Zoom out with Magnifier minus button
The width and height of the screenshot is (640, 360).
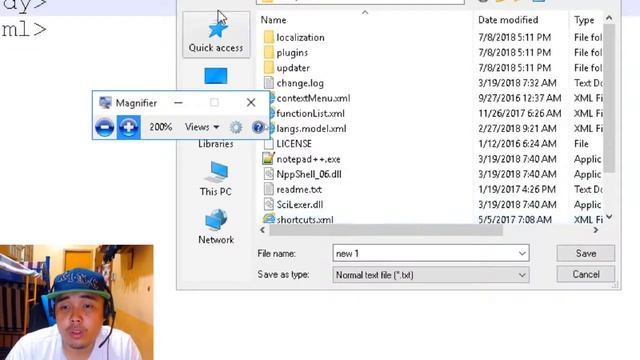[104, 127]
